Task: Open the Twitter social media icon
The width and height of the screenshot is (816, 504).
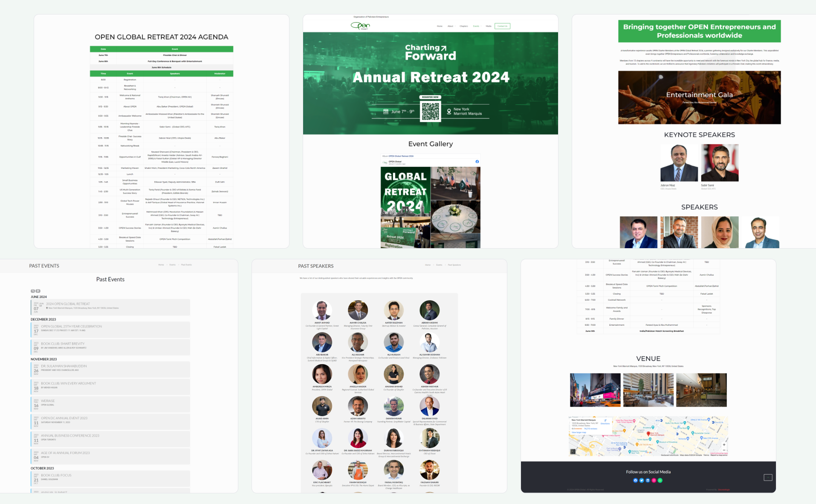Action: [641, 481]
